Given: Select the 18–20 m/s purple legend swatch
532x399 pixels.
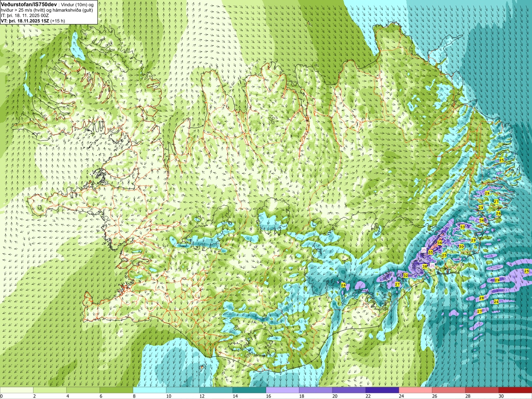Looking at the screenshot, I should coord(316,390).
